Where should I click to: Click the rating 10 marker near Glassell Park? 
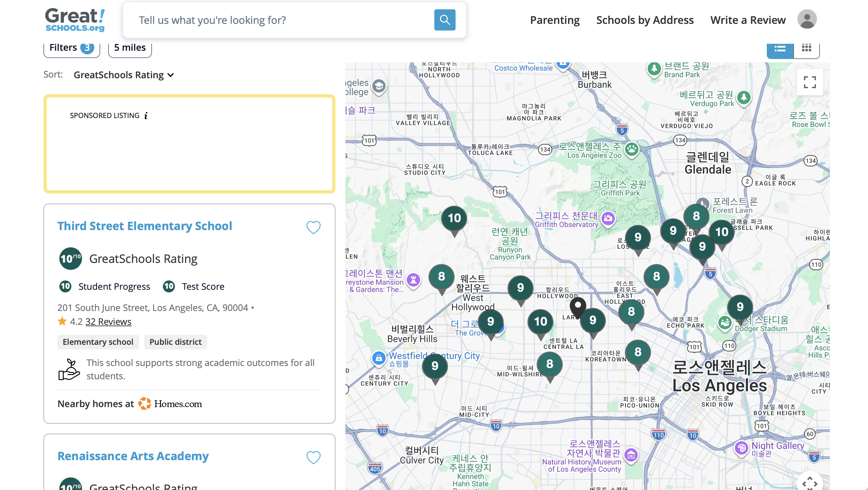[x=721, y=232]
